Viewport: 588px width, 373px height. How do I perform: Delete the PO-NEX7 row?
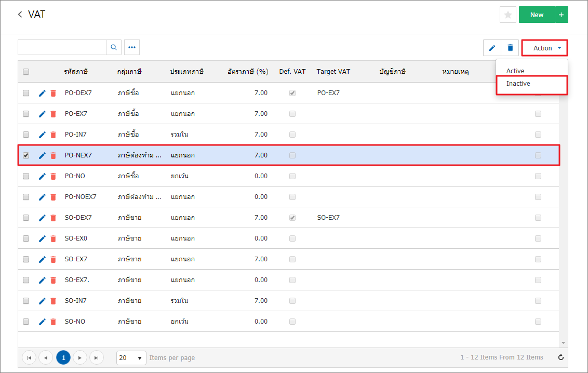coord(54,155)
